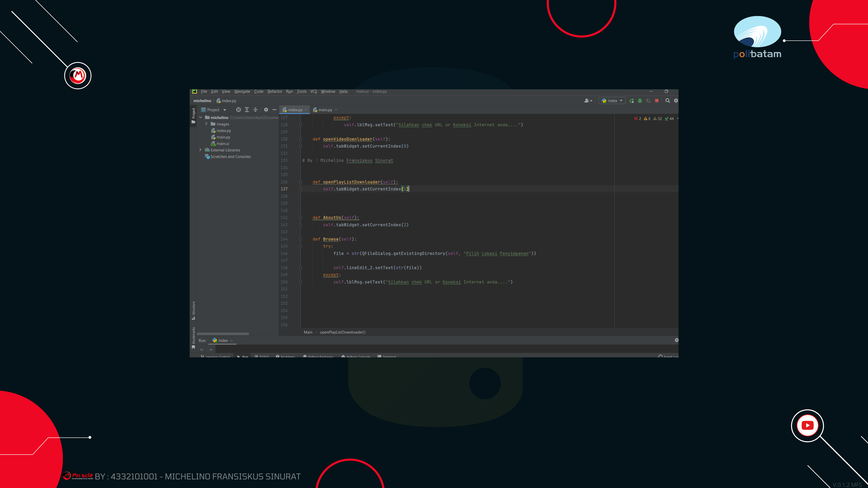
Task: Click the Debug bug icon
Action: tap(640, 101)
